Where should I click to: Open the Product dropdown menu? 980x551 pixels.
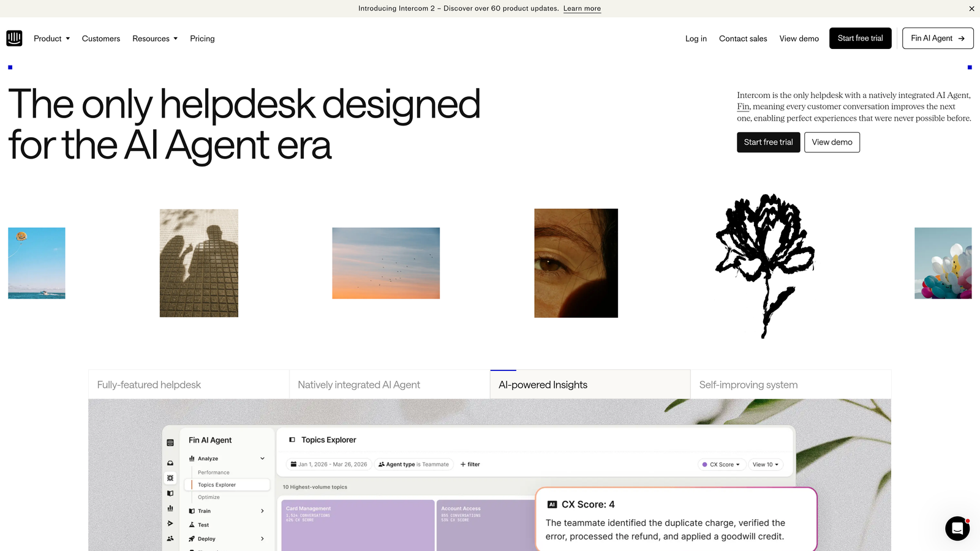[52, 39]
